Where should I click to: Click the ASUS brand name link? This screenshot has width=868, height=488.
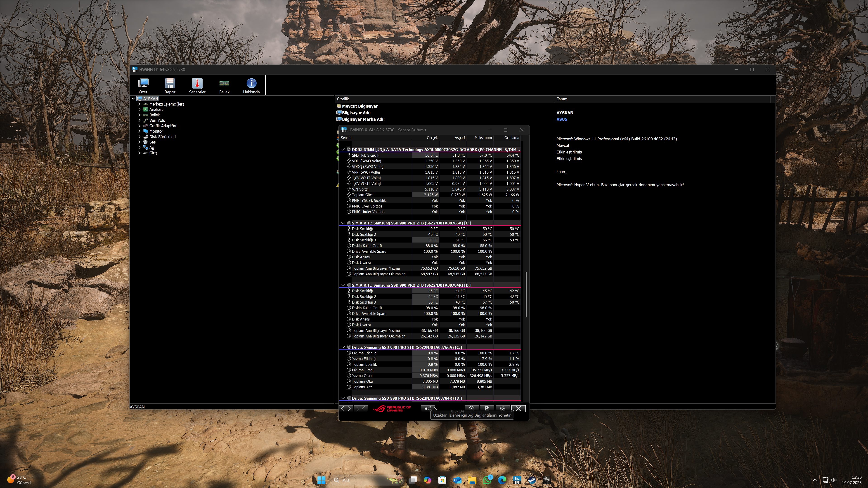click(562, 119)
